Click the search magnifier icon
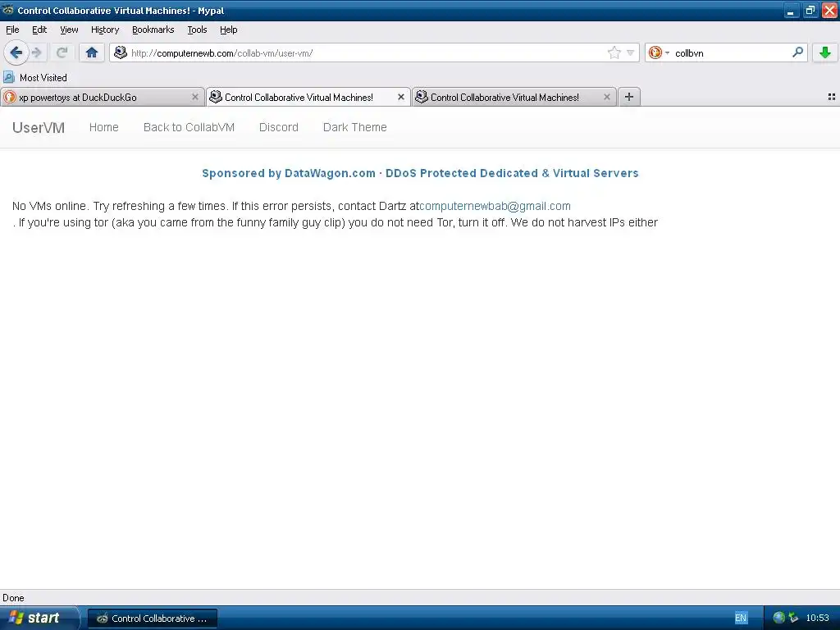Screen dimensions: 840x630 797,52
